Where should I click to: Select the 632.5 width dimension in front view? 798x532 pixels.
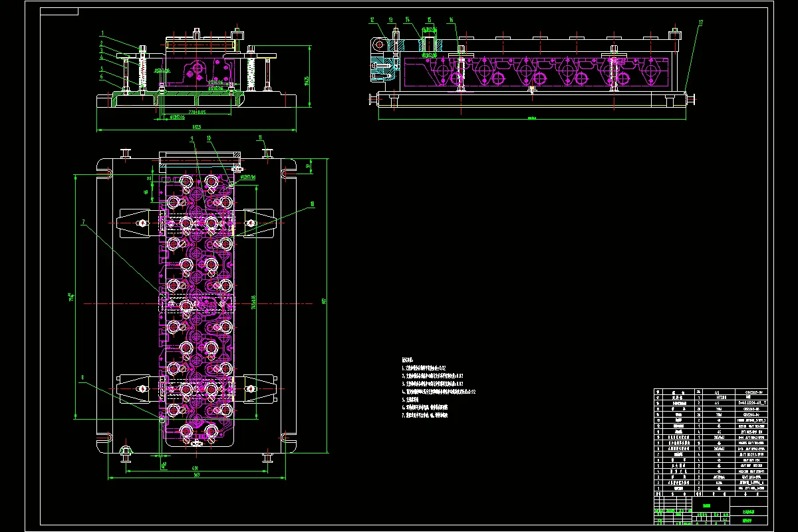click(197, 126)
